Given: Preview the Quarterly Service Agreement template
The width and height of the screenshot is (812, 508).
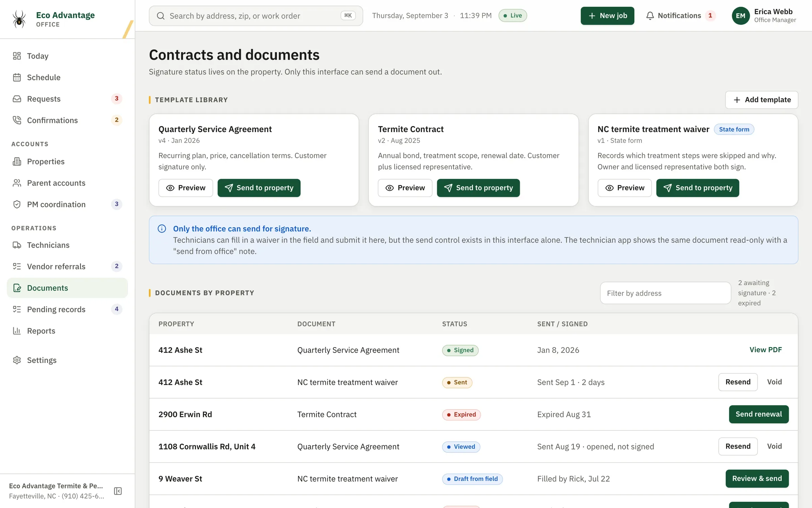Looking at the screenshot, I should pos(186,188).
